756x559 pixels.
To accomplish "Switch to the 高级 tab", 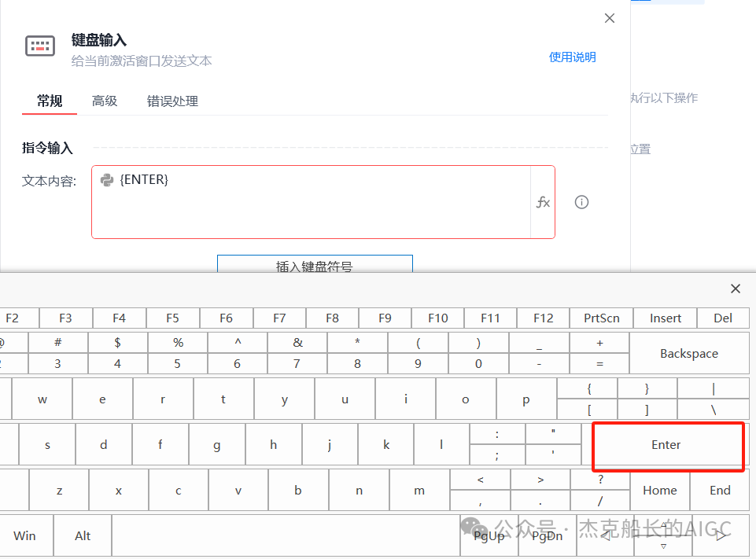I will coord(105,101).
